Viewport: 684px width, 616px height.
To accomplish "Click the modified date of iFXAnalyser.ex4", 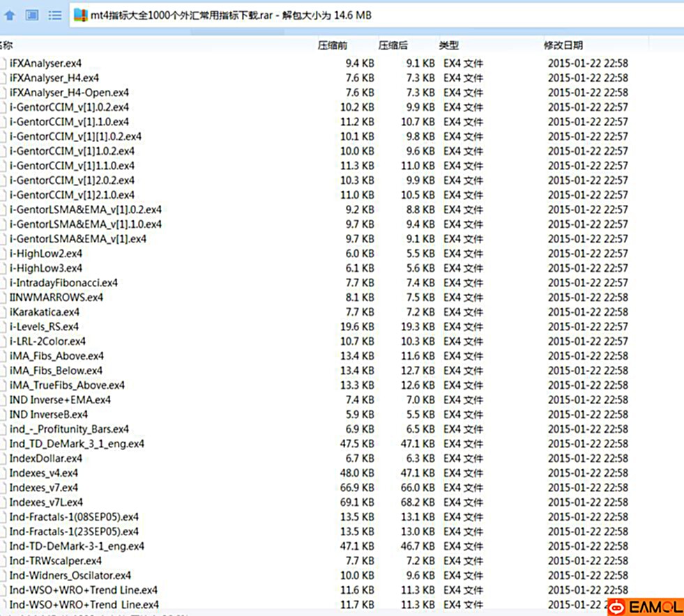I will click(x=588, y=63).
